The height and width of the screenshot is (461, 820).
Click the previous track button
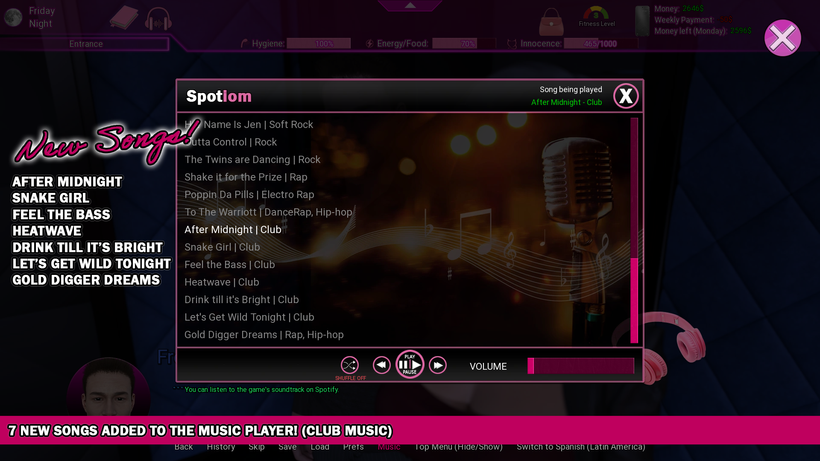(x=381, y=366)
